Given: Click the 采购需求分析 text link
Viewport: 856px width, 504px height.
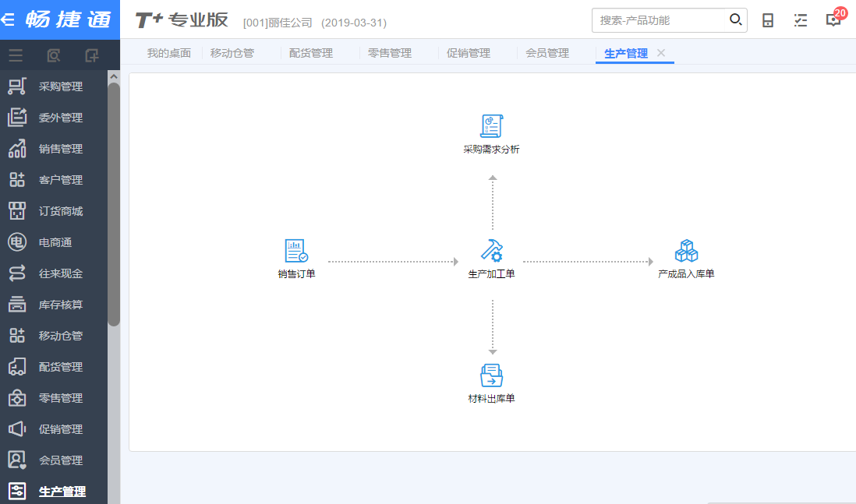Looking at the screenshot, I should click(491, 149).
